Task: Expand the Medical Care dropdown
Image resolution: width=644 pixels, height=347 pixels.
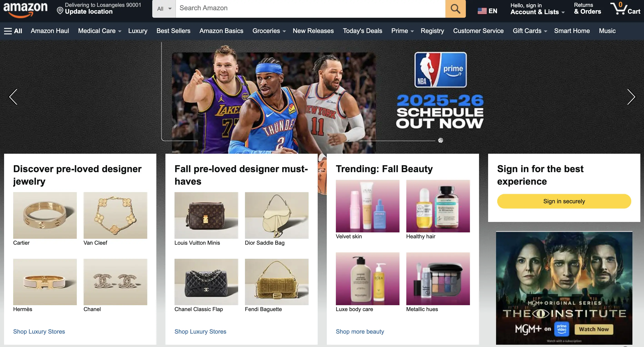Action: [x=100, y=31]
